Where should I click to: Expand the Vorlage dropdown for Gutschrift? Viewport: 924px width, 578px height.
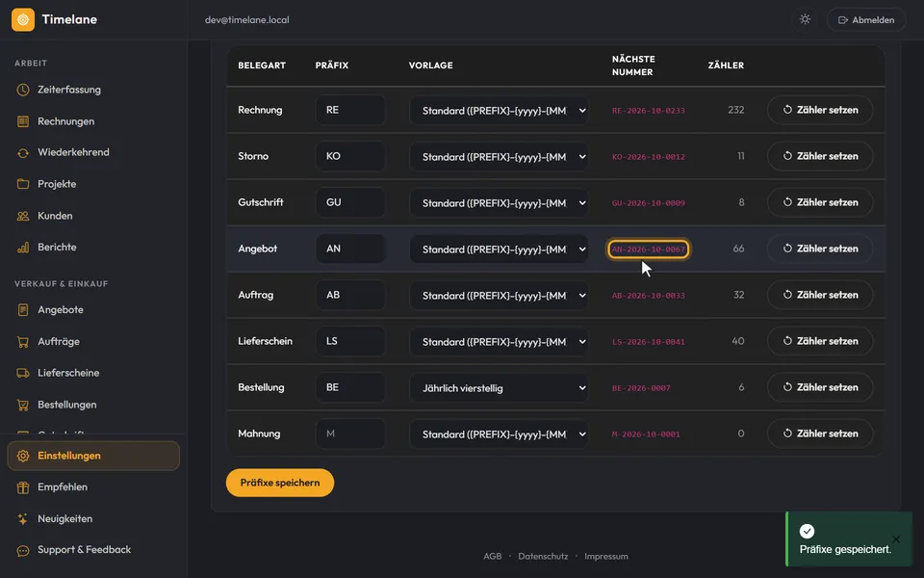pyautogui.click(x=500, y=203)
